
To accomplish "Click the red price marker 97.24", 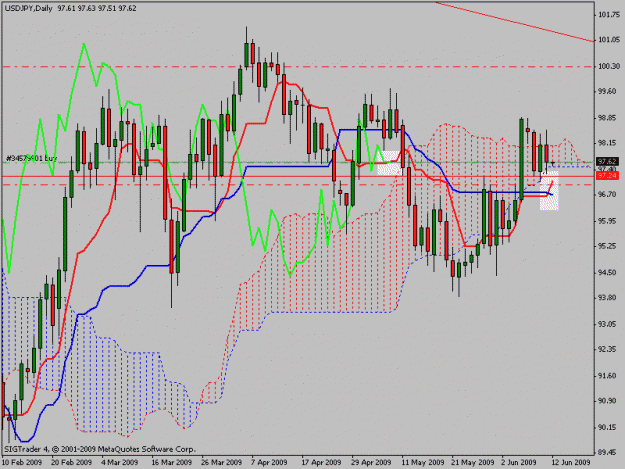I will (607, 176).
